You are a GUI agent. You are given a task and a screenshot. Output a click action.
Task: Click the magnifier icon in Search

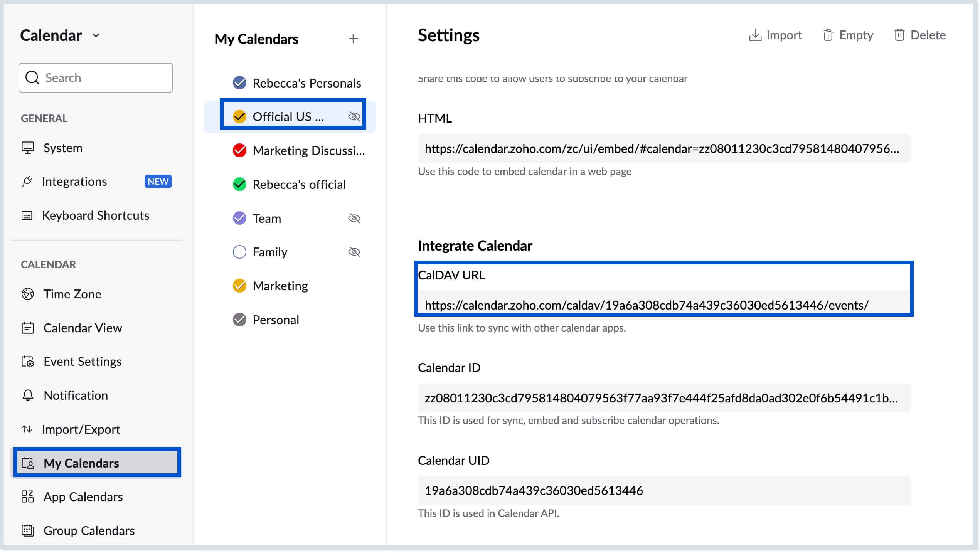[32, 77]
